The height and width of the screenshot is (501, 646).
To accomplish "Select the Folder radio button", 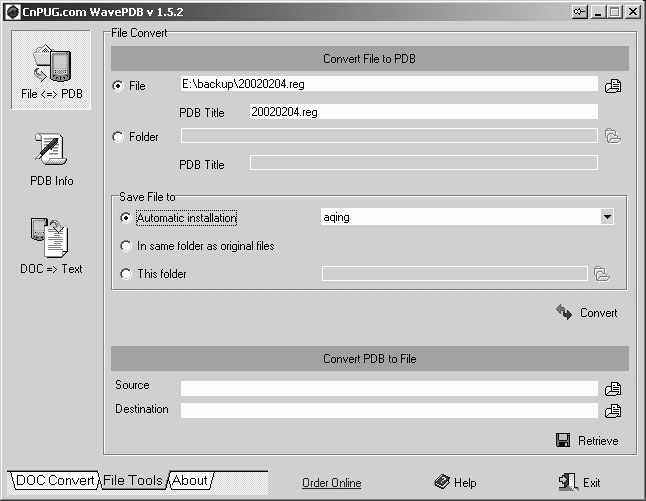I will pyautogui.click(x=119, y=137).
